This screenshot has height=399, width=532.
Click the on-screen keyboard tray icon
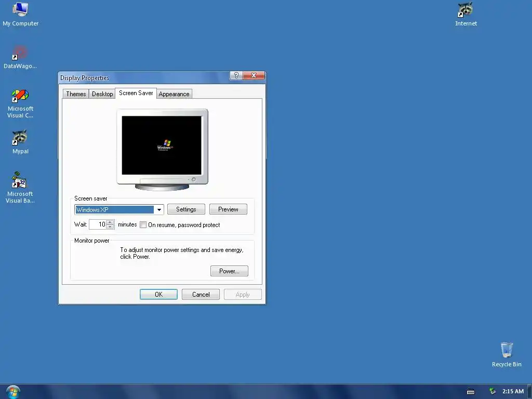click(x=471, y=392)
